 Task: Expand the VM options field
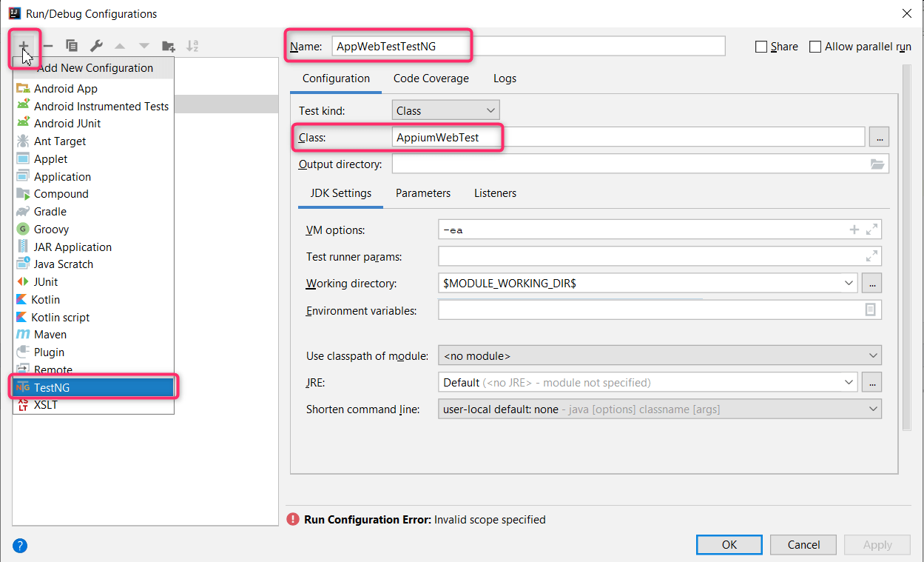pyautogui.click(x=872, y=230)
